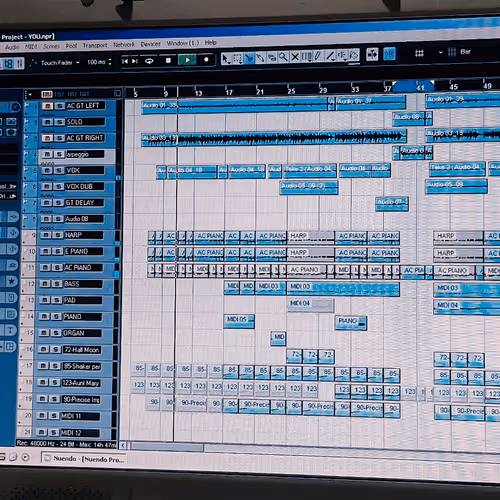Open the Transport menu

(95, 45)
